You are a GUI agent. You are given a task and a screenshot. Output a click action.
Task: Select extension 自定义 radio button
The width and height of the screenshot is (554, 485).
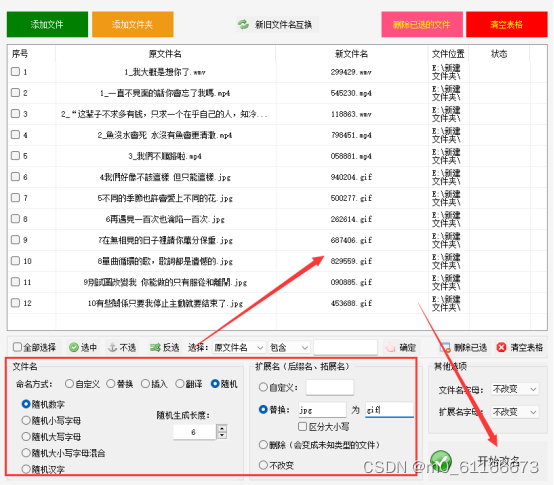click(263, 387)
